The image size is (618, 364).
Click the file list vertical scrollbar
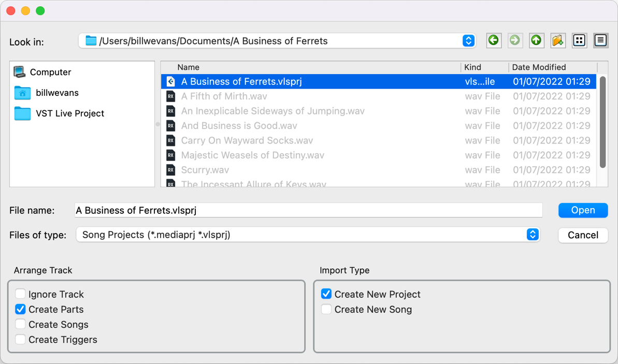click(x=602, y=122)
